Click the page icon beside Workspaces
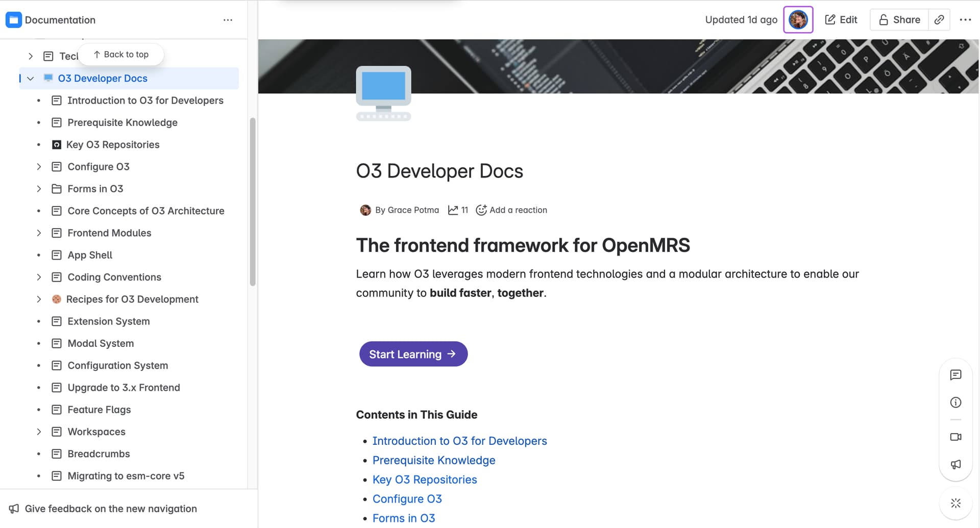The height and width of the screenshot is (528, 980). pyautogui.click(x=57, y=432)
